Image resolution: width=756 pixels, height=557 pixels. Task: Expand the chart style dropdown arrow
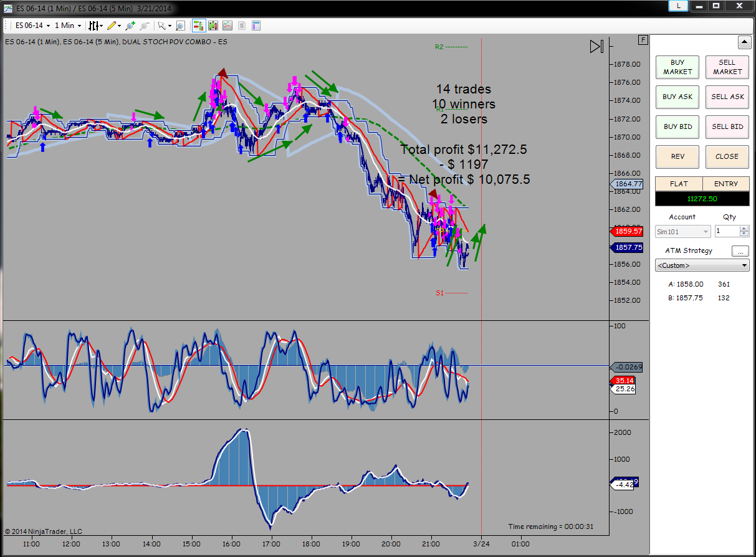click(x=102, y=26)
